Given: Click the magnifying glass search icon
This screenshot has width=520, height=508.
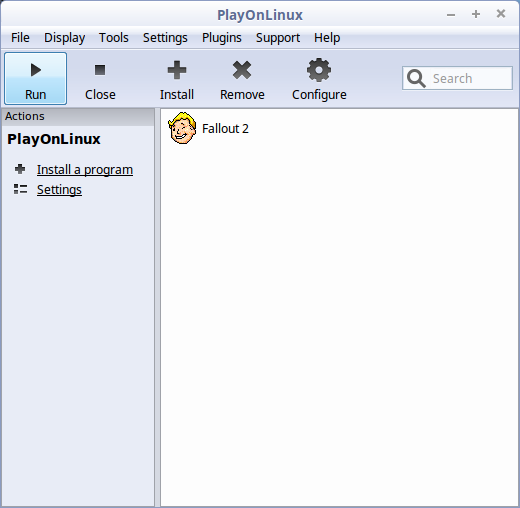Looking at the screenshot, I should pos(416,78).
